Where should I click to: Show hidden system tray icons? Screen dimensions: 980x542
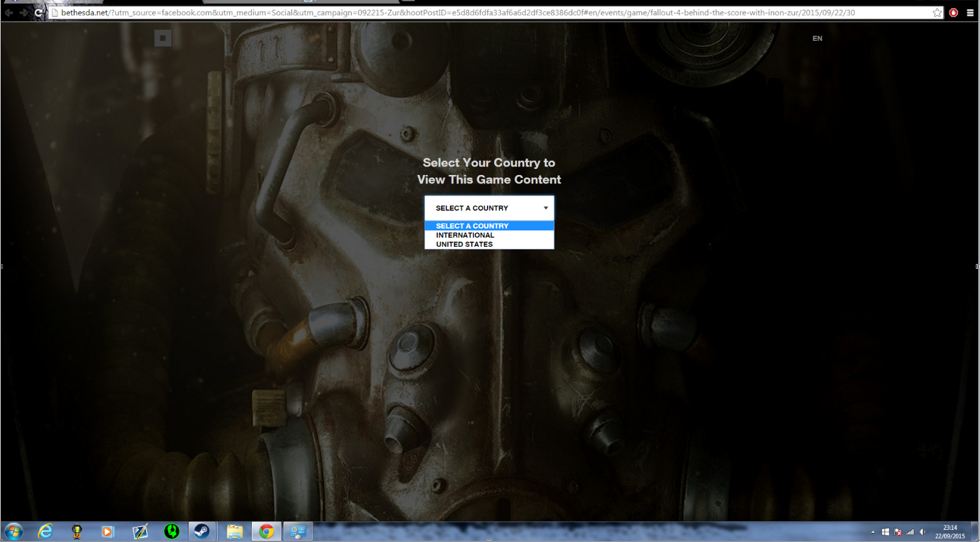[x=873, y=532]
